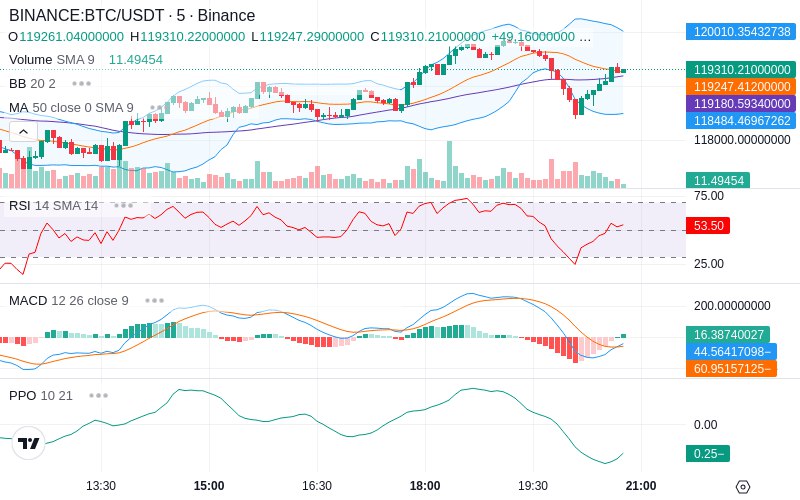The width and height of the screenshot is (800, 500).
Task: Select the BB 20 2 indicator label
Action: pos(32,83)
